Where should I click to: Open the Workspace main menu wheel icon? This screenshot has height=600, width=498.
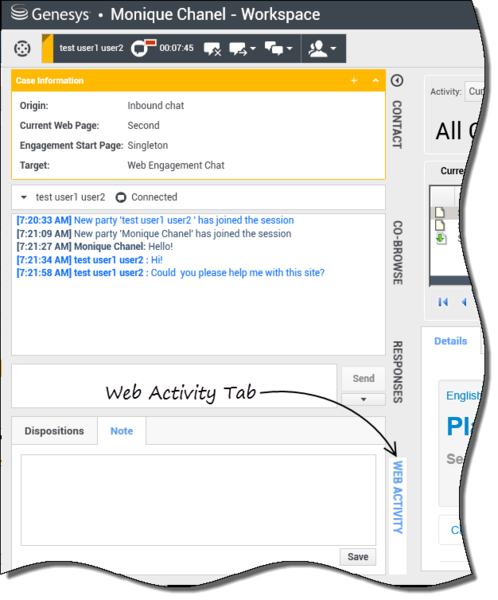coord(22,49)
